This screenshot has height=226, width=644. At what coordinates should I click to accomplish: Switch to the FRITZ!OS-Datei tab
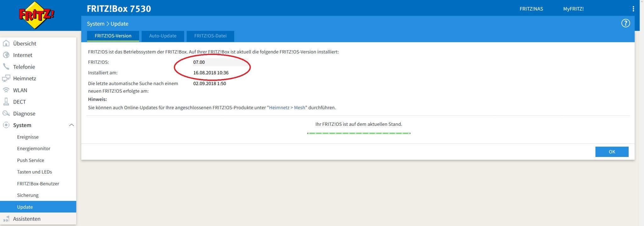point(210,36)
